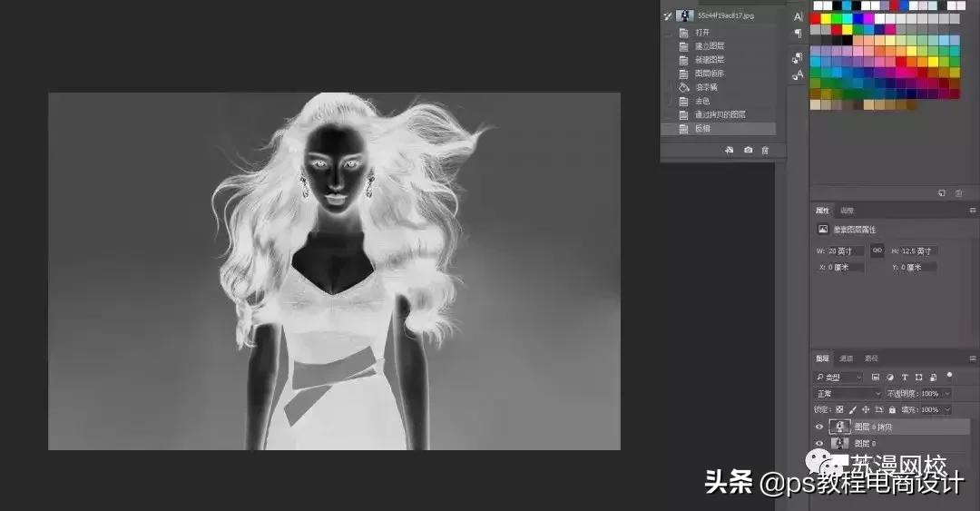The width and height of the screenshot is (980, 511).
Task: Lock artboard auto-nesting
Action: tap(878, 409)
